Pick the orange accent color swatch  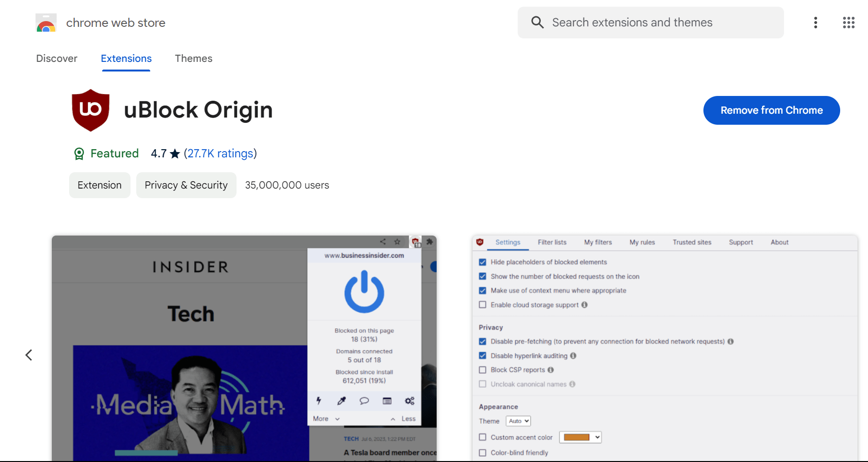(x=577, y=438)
